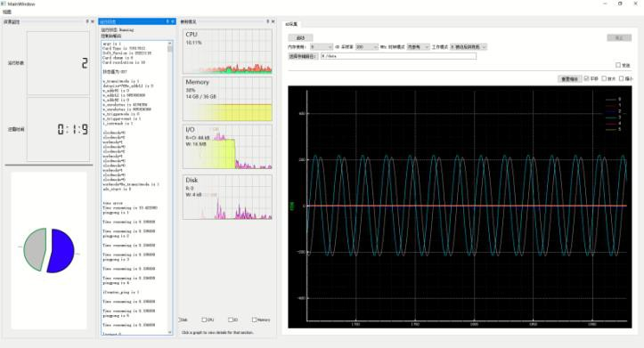The height and width of the screenshot is (348, 644).
Task: Open the memory usage GB dropdown
Action: (322, 47)
